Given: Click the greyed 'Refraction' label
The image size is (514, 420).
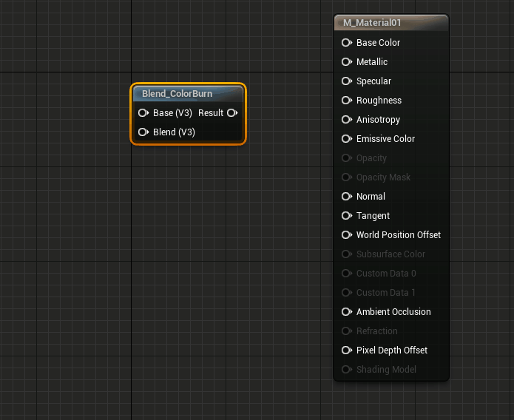Looking at the screenshot, I should tap(377, 331).
